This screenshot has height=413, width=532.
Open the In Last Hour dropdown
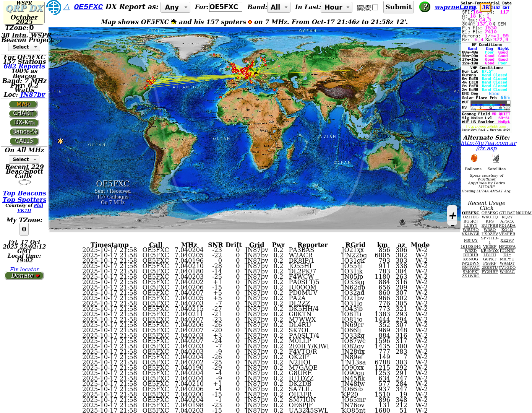[337, 7]
